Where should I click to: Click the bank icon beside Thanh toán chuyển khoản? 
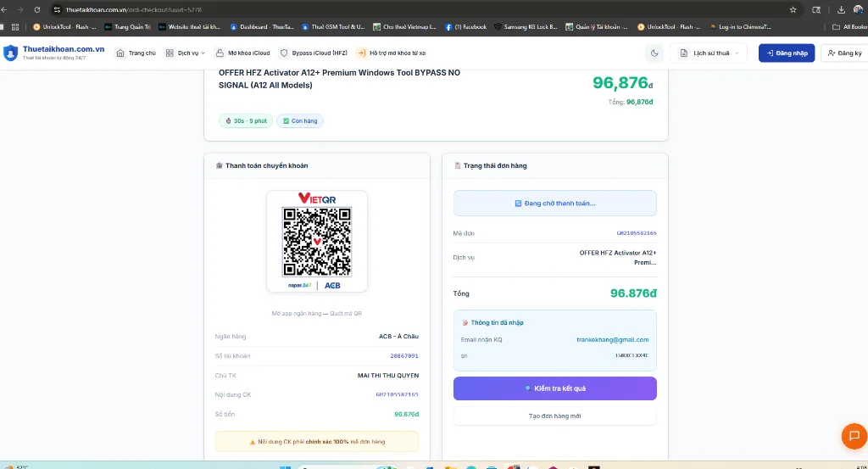coord(220,165)
